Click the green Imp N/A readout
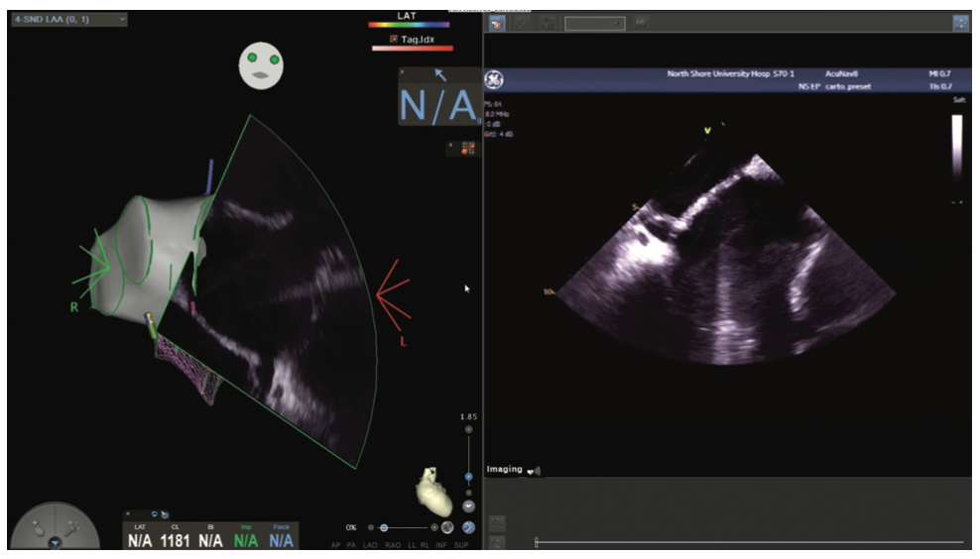The height and width of the screenshot is (559, 980). (246, 541)
